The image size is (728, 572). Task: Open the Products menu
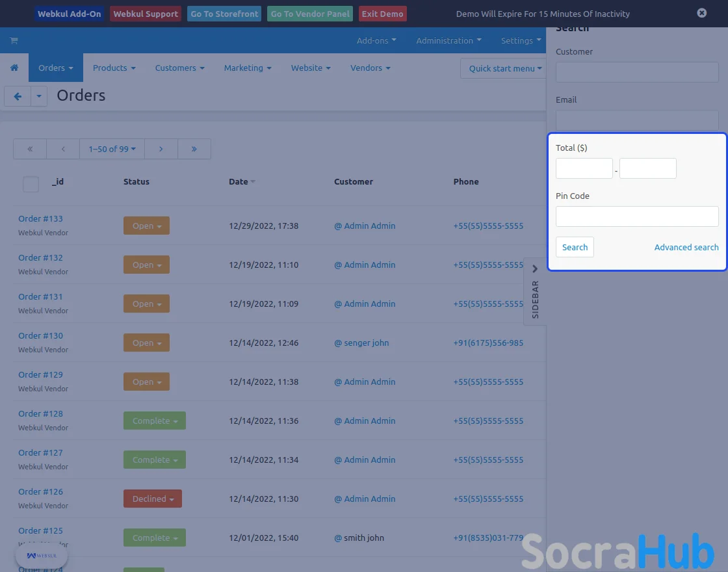pos(114,68)
